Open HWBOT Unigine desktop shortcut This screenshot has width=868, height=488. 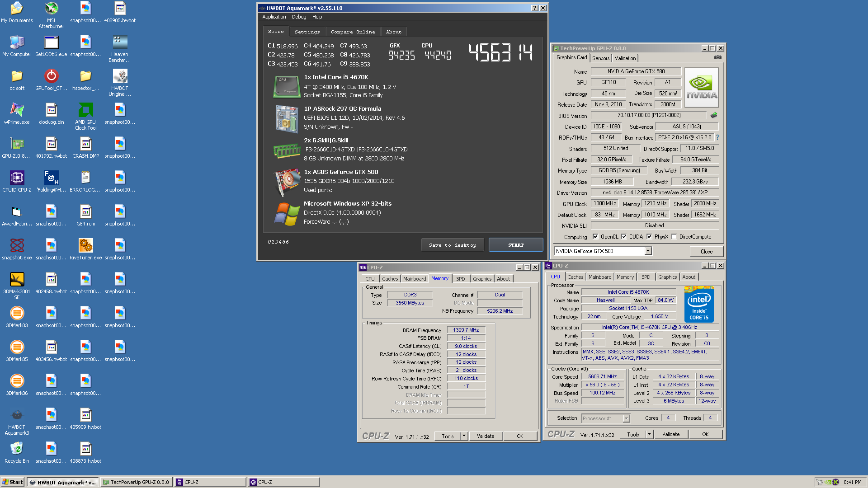(120, 83)
